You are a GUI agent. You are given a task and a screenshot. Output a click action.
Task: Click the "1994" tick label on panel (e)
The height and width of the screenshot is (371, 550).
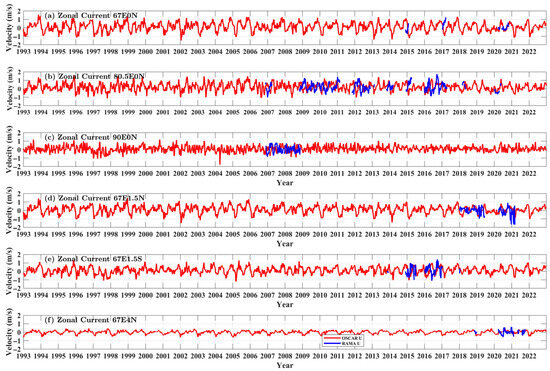click(x=41, y=295)
